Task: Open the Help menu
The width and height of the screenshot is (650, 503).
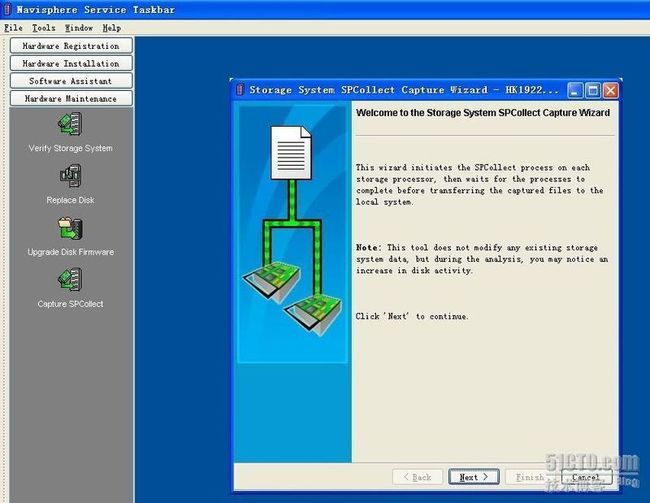Action: pos(112,28)
